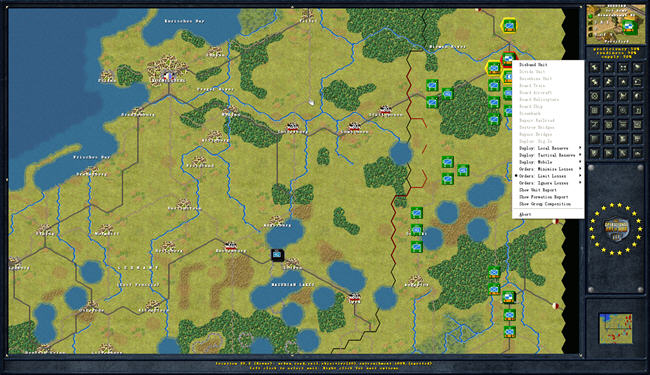Image resolution: width=650 pixels, height=375 pixels.
Task: Click the yellow proficiency stat line
Action: click(x=616, y=49)
